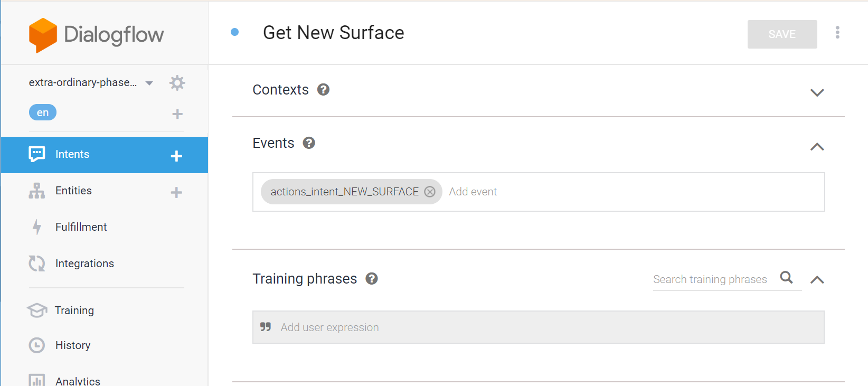Select the en language badge
868x386 pixels.
click(x=43, y=112)
